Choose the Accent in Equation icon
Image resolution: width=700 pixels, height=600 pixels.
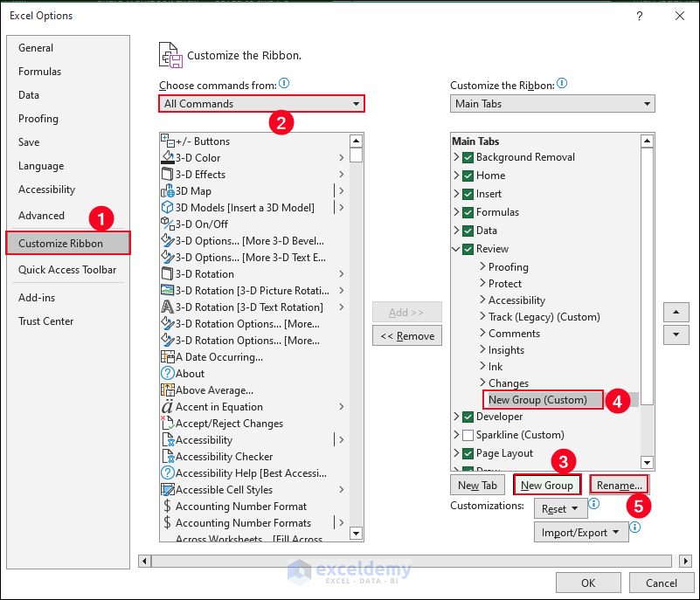[x=168, y=406]
